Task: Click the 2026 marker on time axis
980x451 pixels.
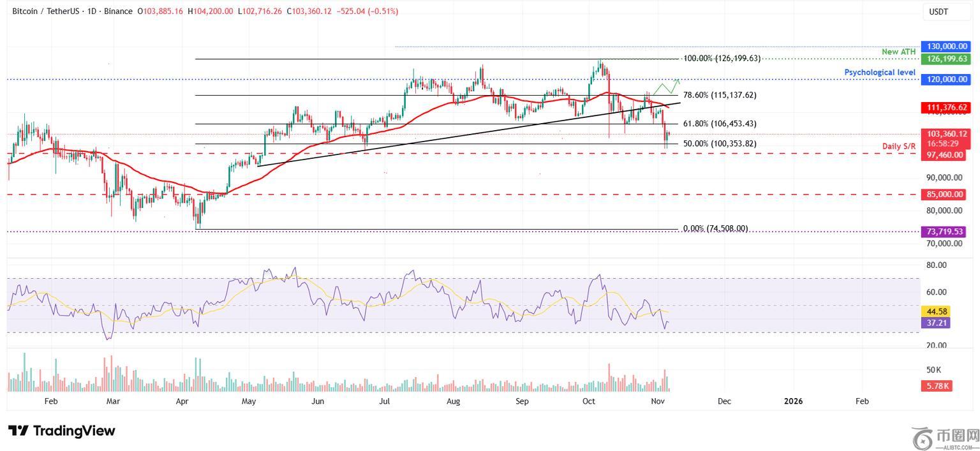Action: [793, 401]
